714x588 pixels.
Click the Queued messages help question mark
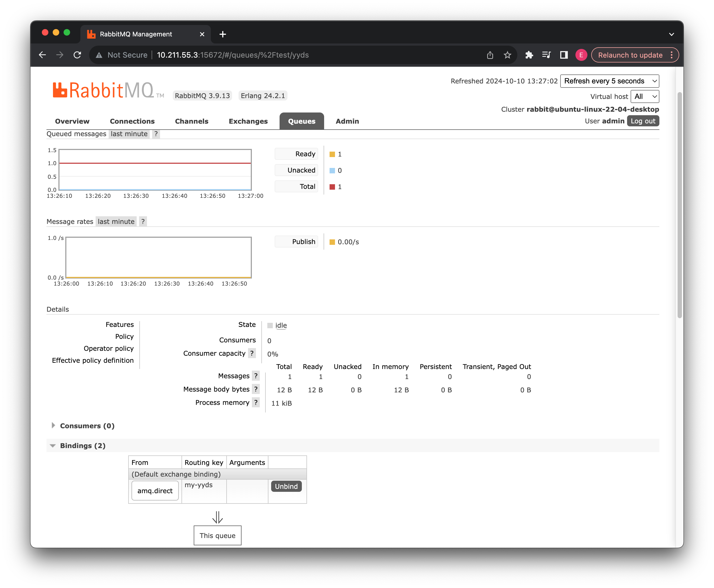tap(156, 134)
